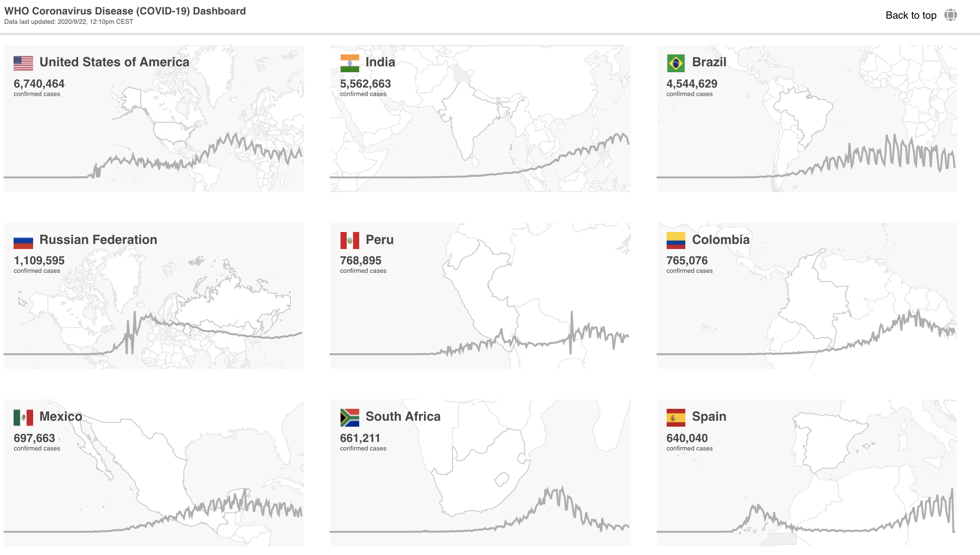Click the Mexico flag icon
980x555 pixels.
[23, 417]
